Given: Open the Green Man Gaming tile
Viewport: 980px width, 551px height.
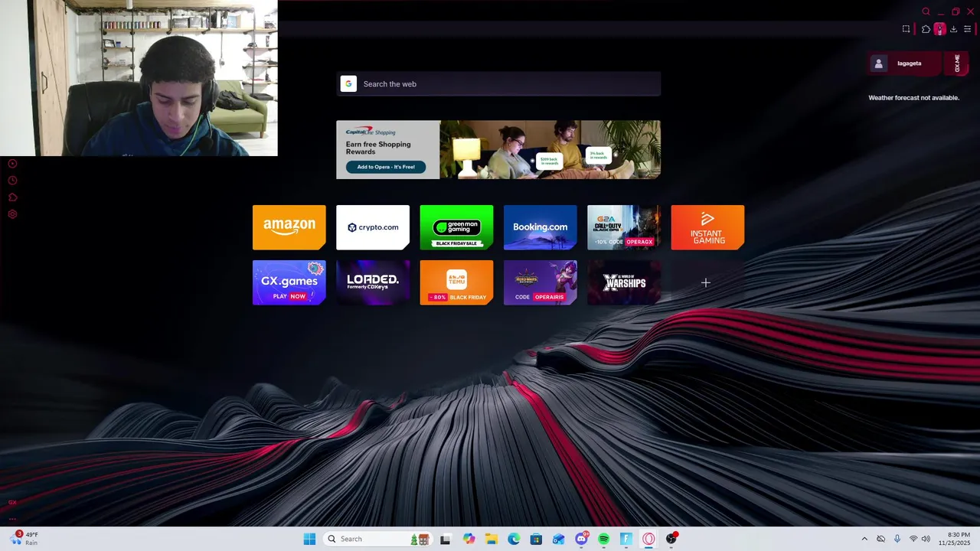Looking at the screenshot, I should 456,227.
